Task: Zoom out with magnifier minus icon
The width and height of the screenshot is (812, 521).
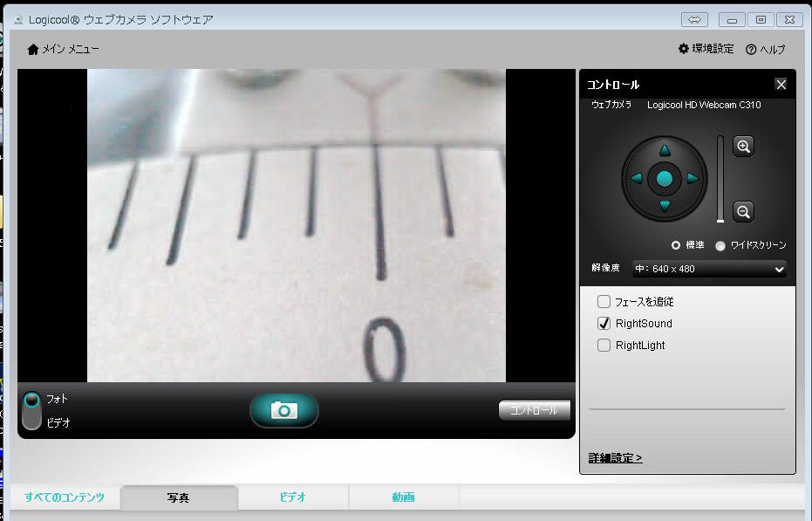Action: pyautogui.click(x=744, y=211)
